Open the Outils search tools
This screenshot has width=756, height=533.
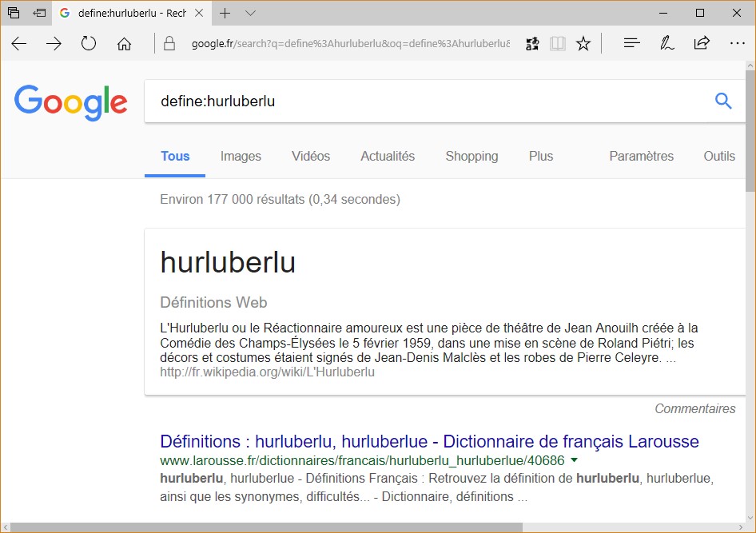pos(719,156)
